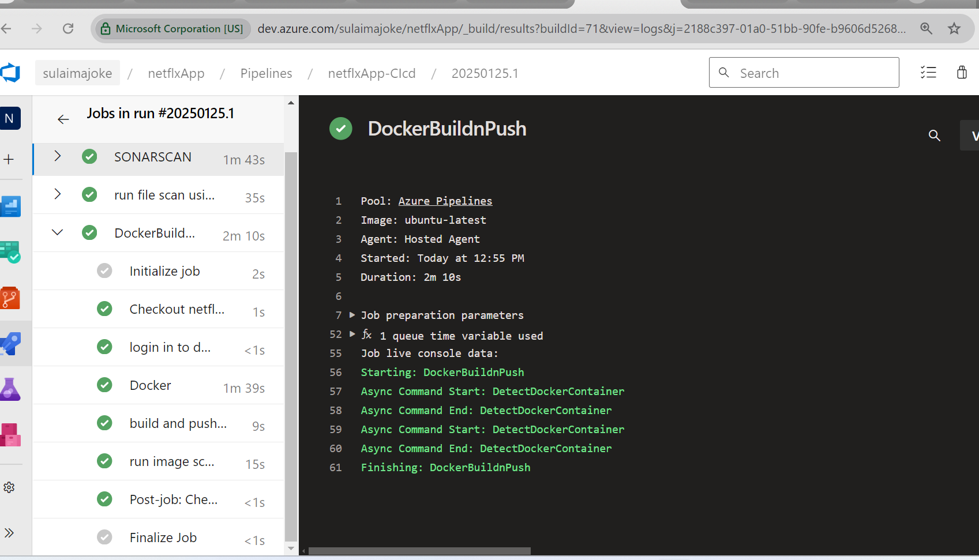Select Finalize Job step

pos(159,538)
